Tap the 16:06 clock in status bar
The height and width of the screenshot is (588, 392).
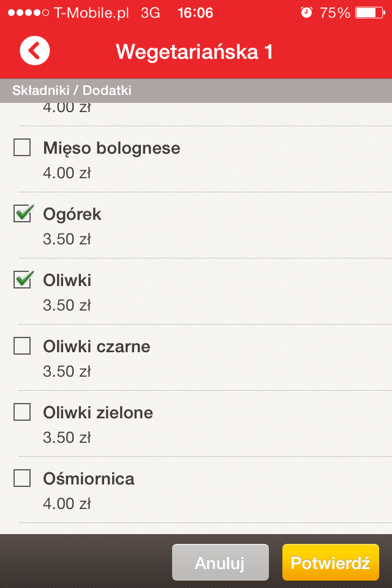click(195, 12)
